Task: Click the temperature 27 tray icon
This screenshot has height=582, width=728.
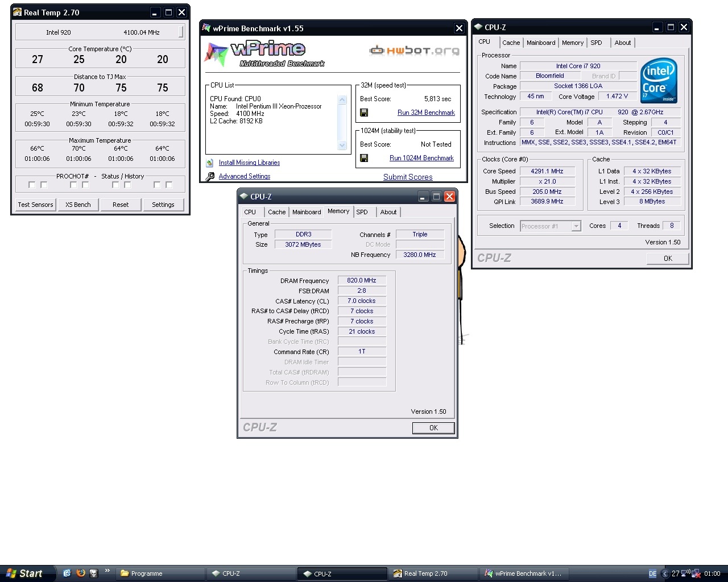Action: [x=675, y=573]
